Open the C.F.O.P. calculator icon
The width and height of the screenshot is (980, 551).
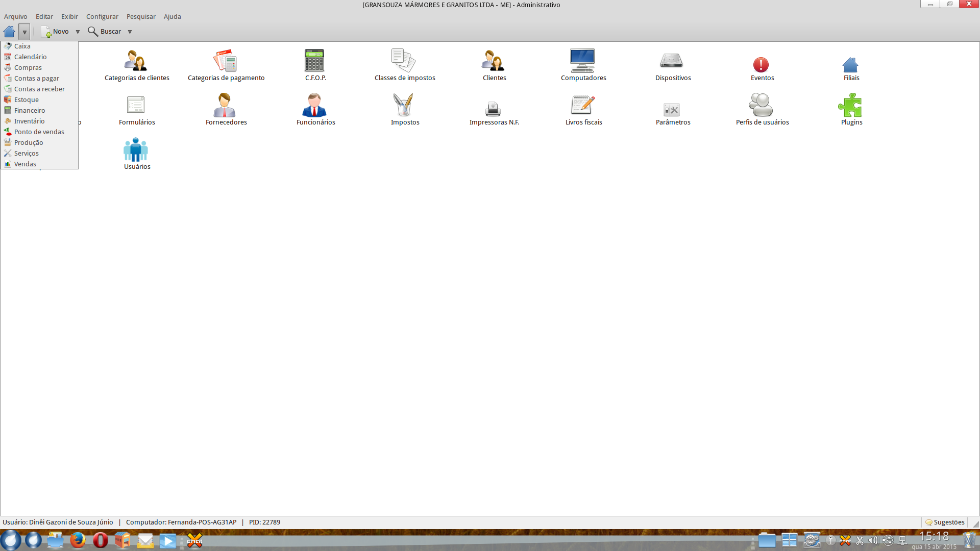(315, 61)
